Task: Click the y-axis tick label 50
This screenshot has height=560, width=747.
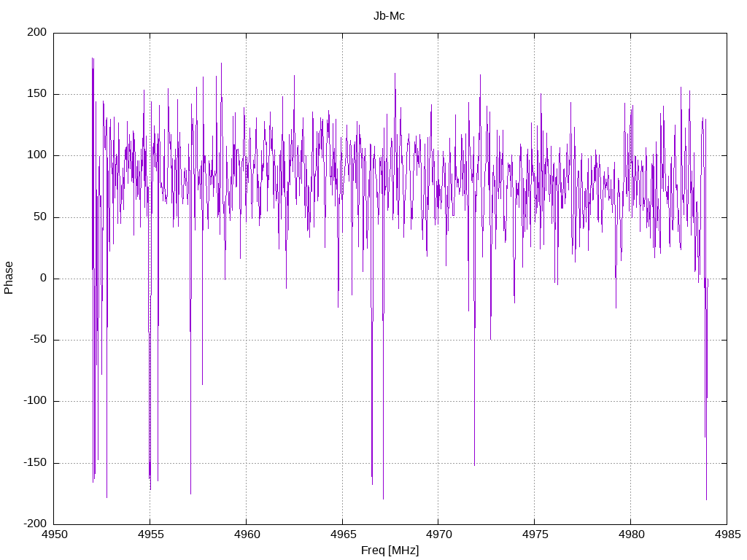Action: (40, 217)
